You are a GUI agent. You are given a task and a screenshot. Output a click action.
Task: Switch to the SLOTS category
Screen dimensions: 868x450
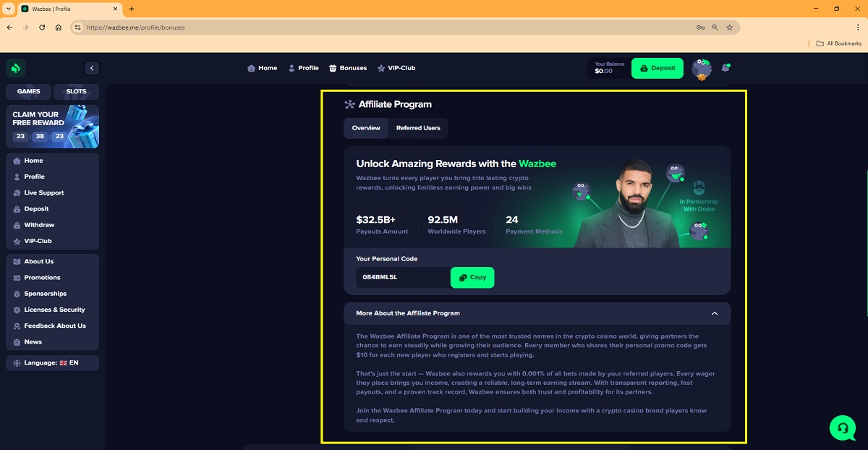tap(76, 92)
